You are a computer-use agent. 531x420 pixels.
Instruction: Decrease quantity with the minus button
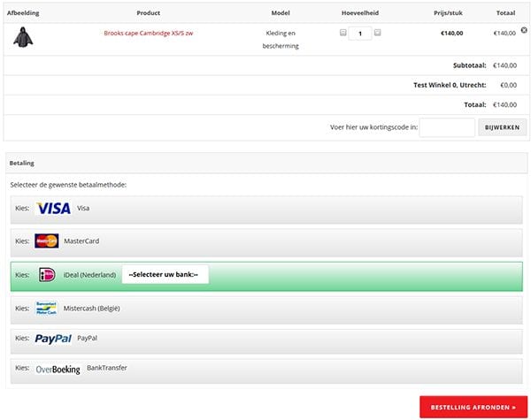pos(343,33)
